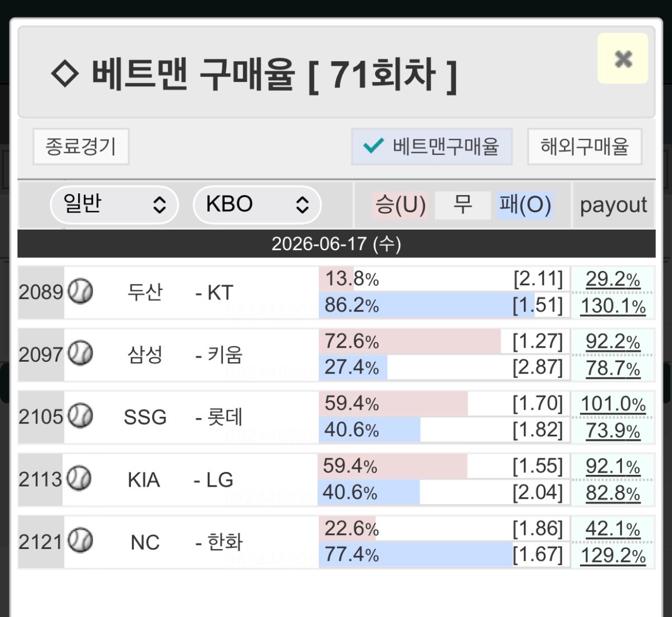Toggle the 베트맨구매율 checked tab
The image size is (672, 617).
point(431,147)
